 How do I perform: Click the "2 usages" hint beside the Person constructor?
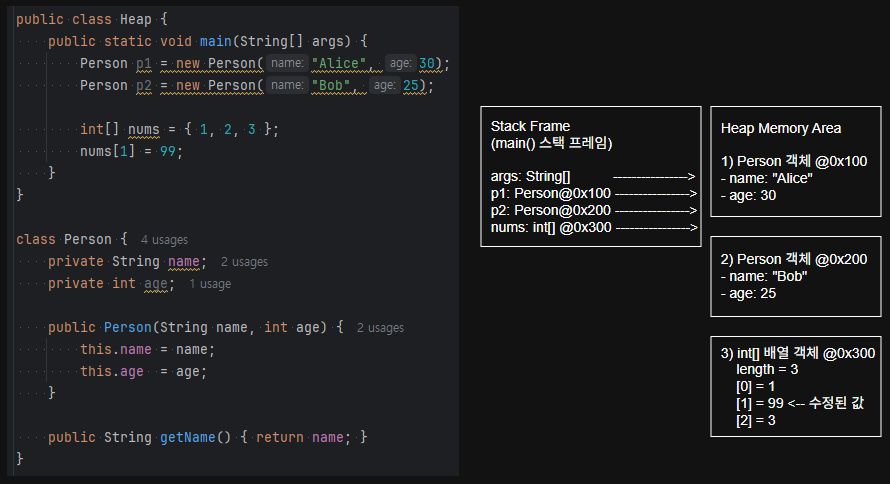tap(380, 328)
